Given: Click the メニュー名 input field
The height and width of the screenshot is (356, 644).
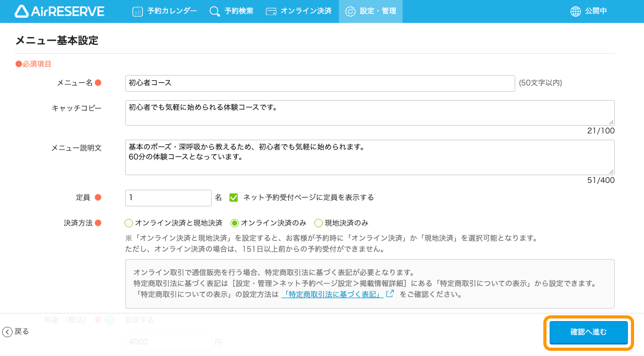Looking at the screenshot, I should coord(320,83).
